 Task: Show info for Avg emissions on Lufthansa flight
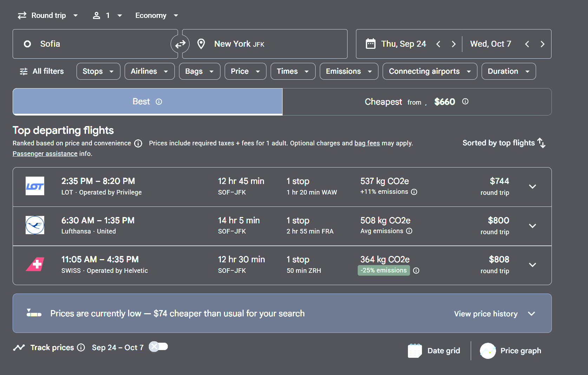pos(409,231)
